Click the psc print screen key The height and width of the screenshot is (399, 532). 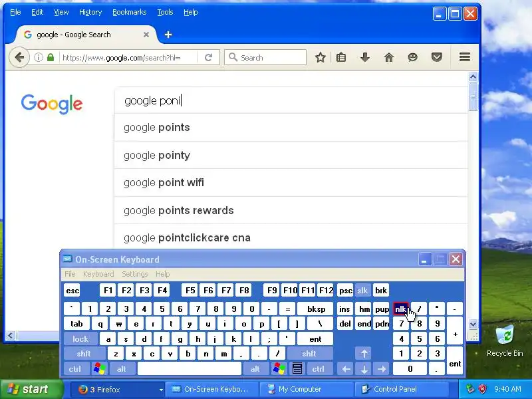click(x=345, y=291)
